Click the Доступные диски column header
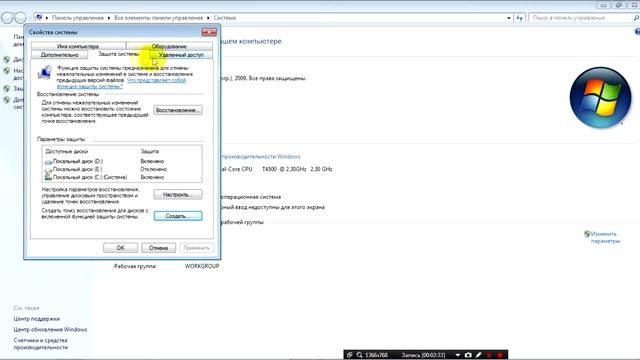This screenshot has height=360, width=640. [67, 151]
